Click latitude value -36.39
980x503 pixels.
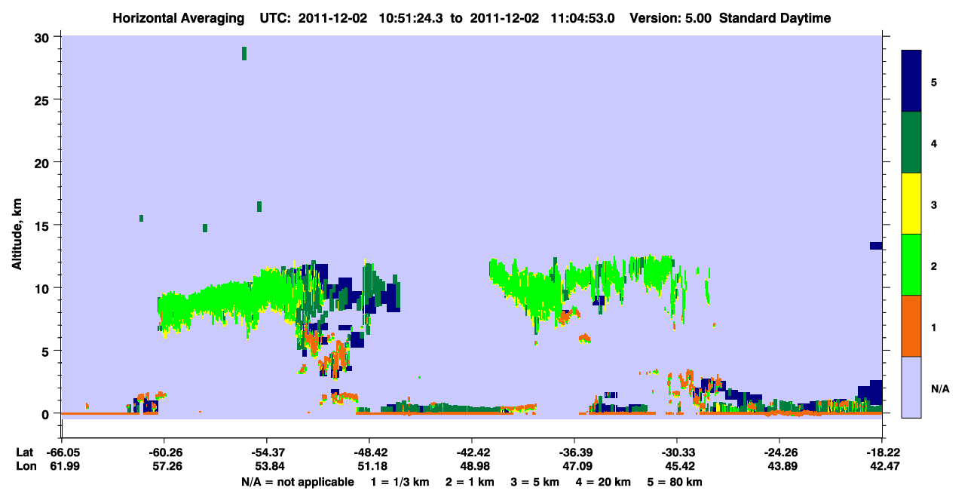coord(574,452)
